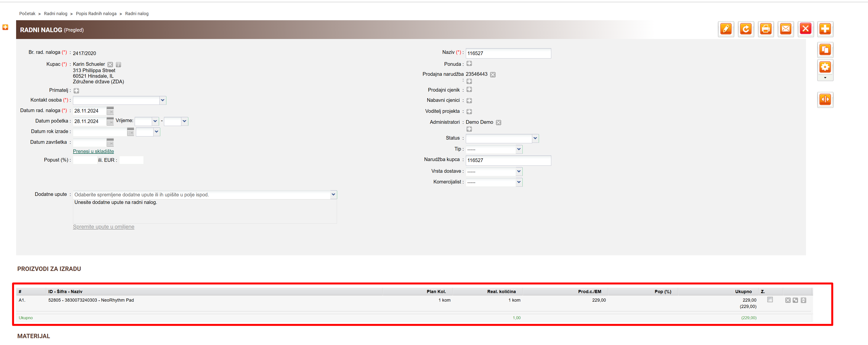The width and height of the screenshot is (868, 345).
Task: Remove Demo Demo administrator
Action: pyautogui.click(x=498, y=123)
